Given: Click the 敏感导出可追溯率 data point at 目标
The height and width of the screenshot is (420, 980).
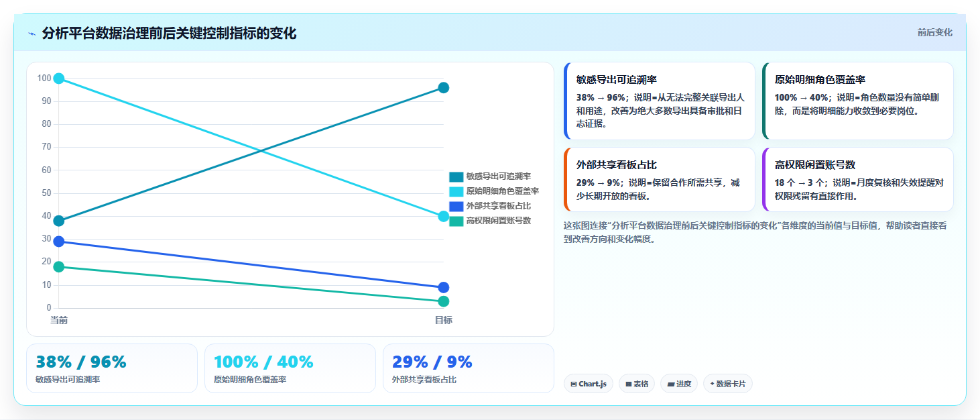Looking at the screenshot, I should 443,88.
